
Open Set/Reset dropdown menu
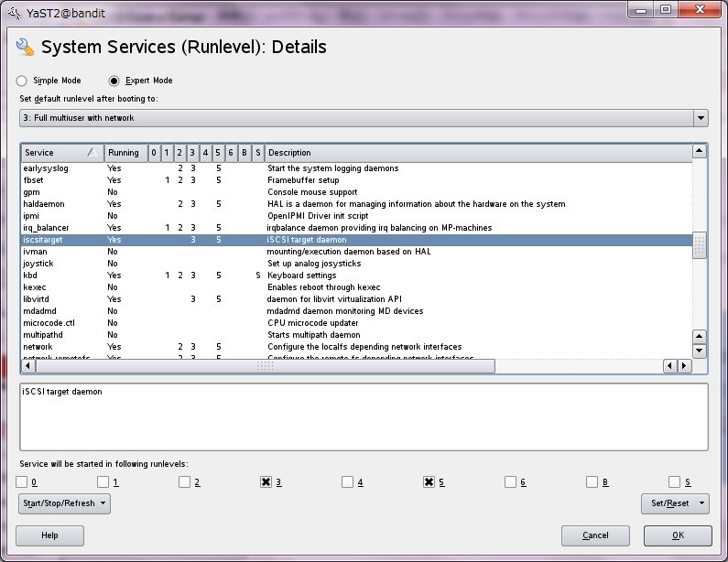pos(675,503)
